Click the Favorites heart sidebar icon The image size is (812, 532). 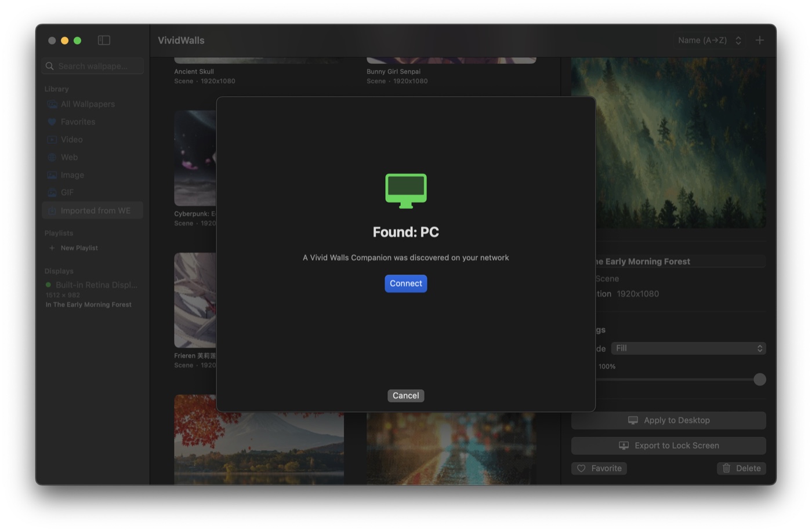(52, 122)
